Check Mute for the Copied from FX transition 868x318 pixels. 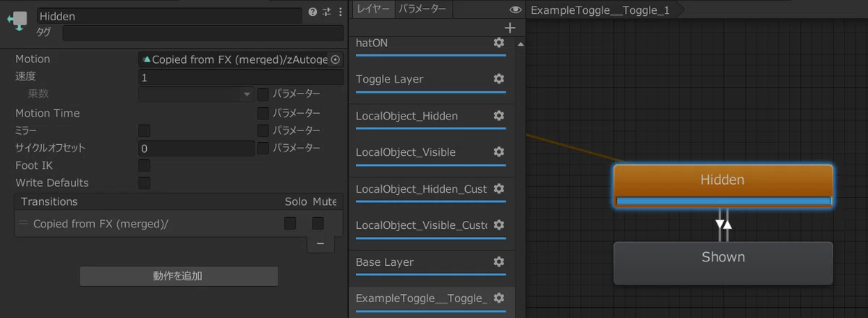tap(318, 223)
